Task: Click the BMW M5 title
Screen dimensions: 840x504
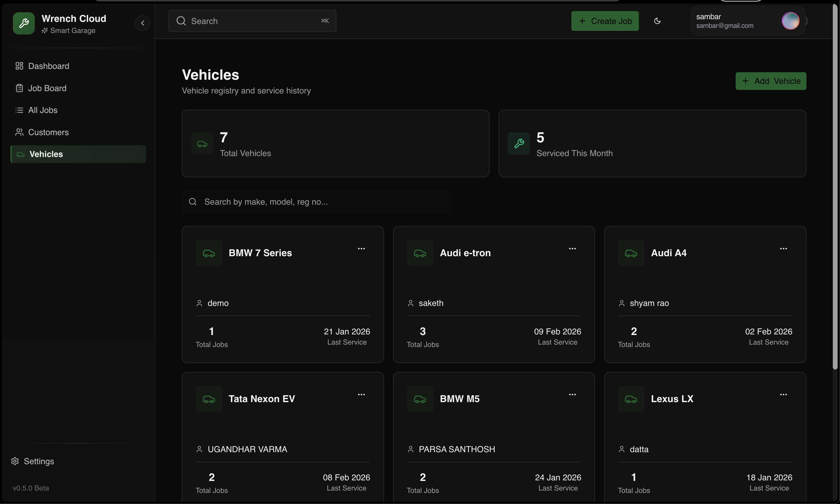Action: click(x=460, y=399)
